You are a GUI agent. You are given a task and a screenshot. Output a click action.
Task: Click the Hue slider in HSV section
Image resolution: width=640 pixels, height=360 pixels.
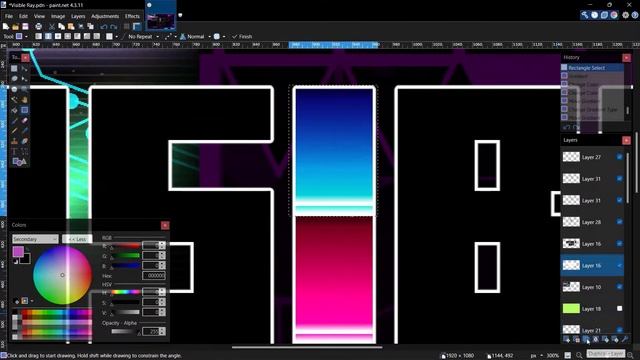[125, 292]
